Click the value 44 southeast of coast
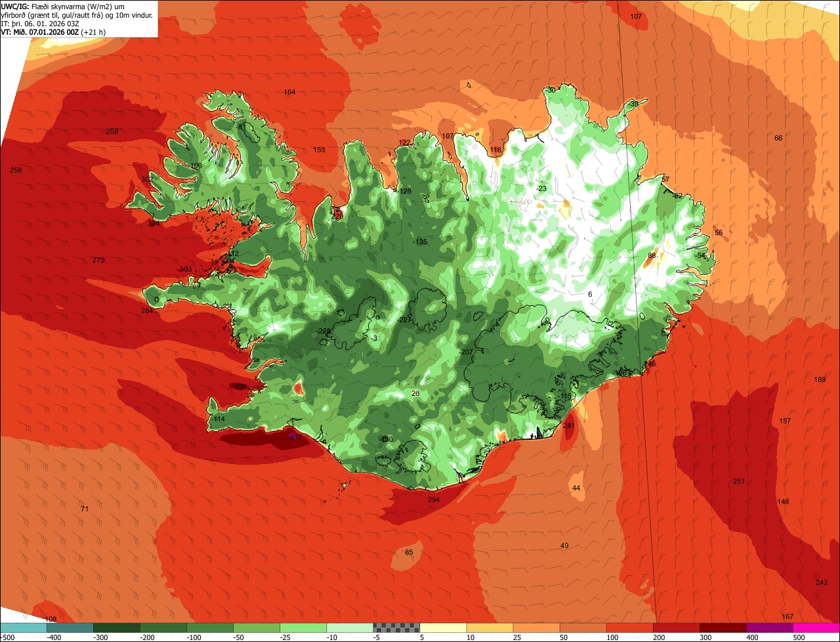This screenshot has height=642, width=840. click(576, 488)
